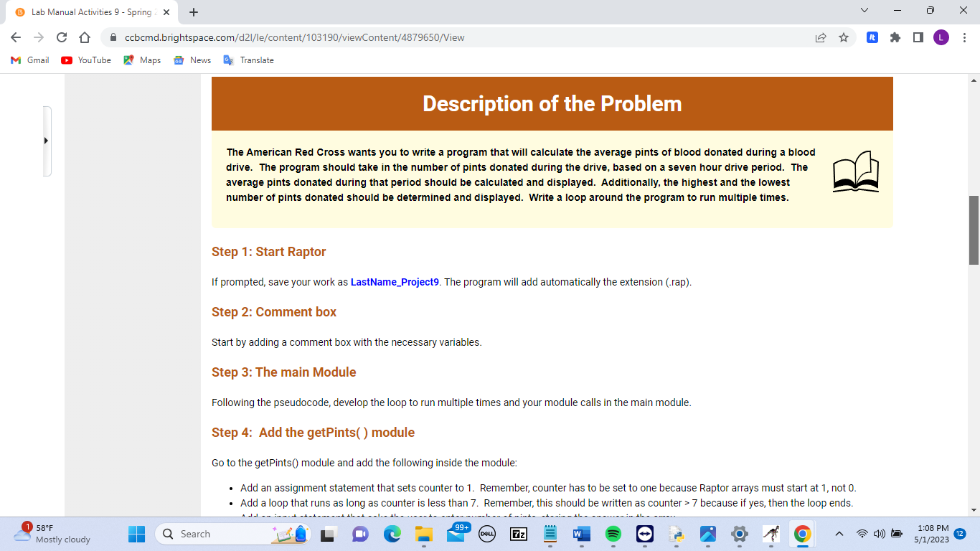
Task: Open Spotify from the taskbar
Action: tap(613, 534)
